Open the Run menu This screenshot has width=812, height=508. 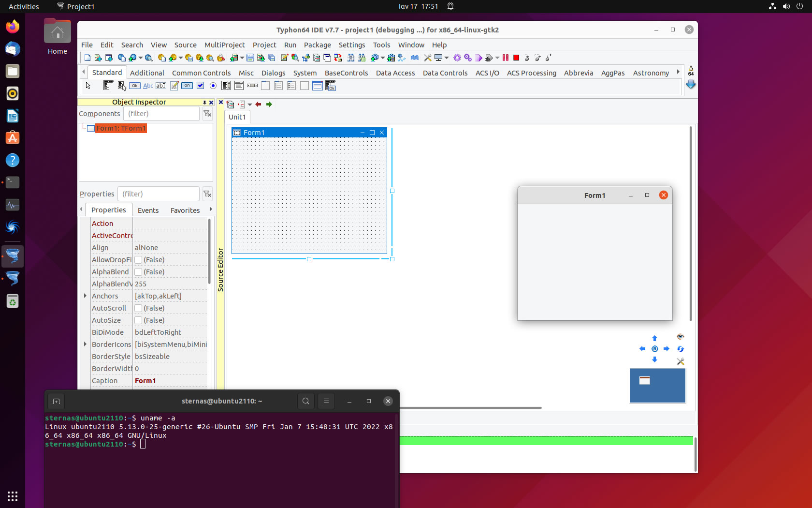coord(290,45)
